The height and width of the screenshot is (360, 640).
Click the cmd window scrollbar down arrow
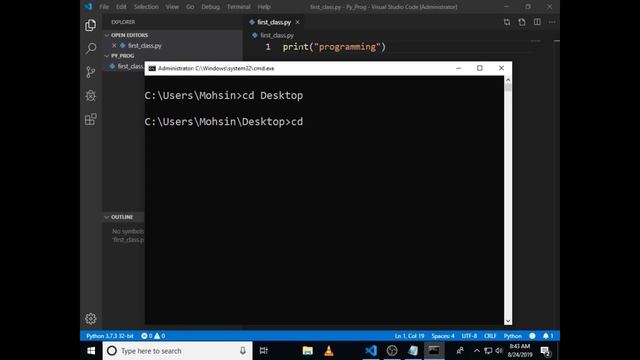pyautogui.click(x=508, y=321)
